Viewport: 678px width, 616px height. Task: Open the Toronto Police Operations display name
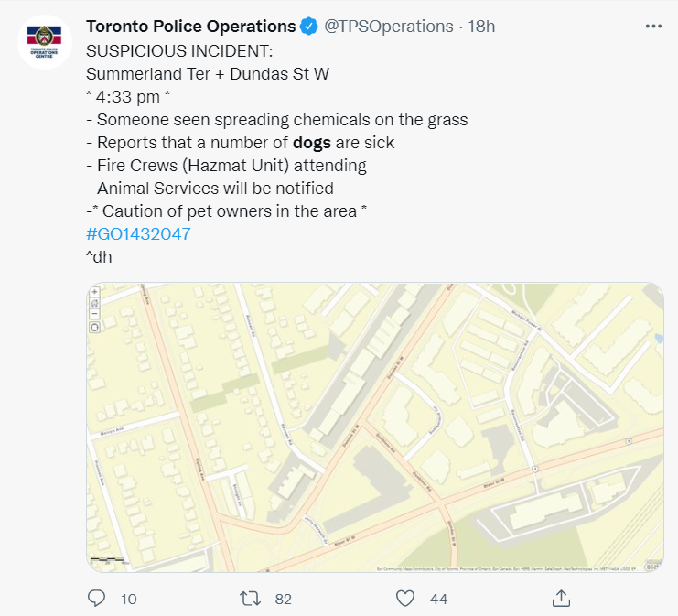pos(190,27)
